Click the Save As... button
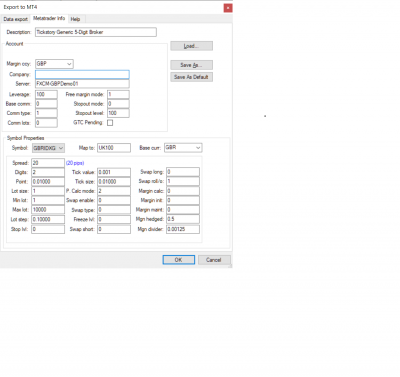Screen dimensions: 400x377 pyautogui.click(x=191, y=65)
